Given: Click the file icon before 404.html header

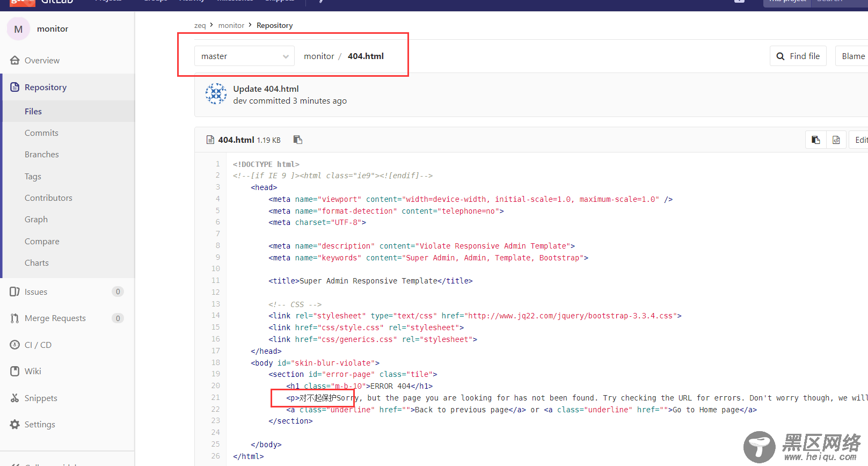Looking at the screenshot, I should click(x=210, y=140).
